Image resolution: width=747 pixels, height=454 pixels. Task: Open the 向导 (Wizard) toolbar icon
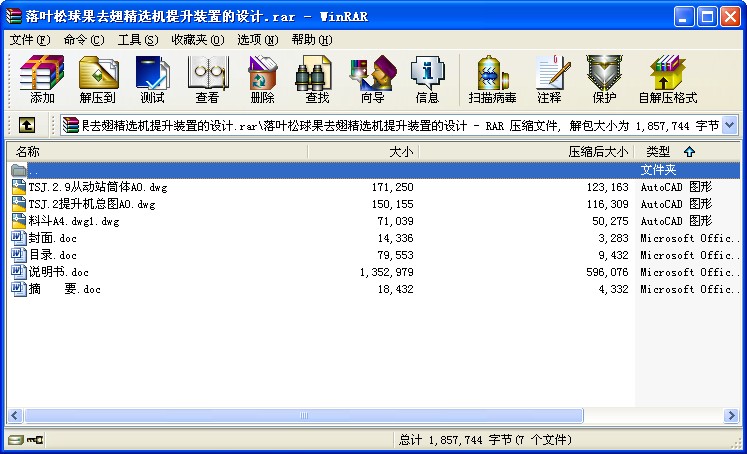tap(372, 79)
